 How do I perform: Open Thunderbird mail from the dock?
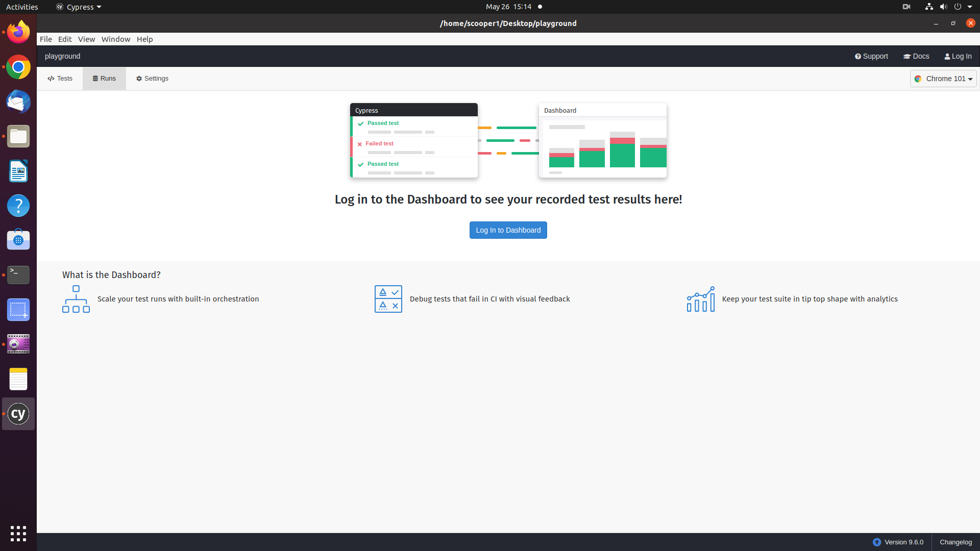18,102
